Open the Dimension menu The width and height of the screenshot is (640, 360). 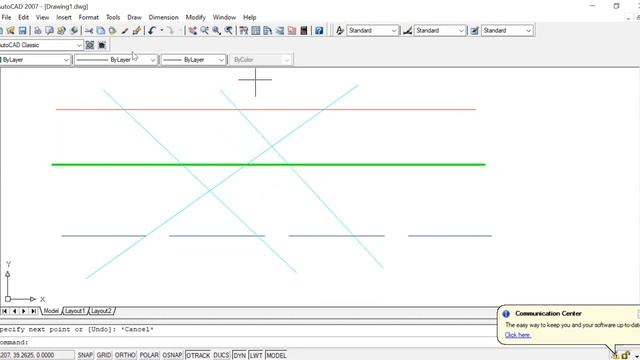coord(163,18)
